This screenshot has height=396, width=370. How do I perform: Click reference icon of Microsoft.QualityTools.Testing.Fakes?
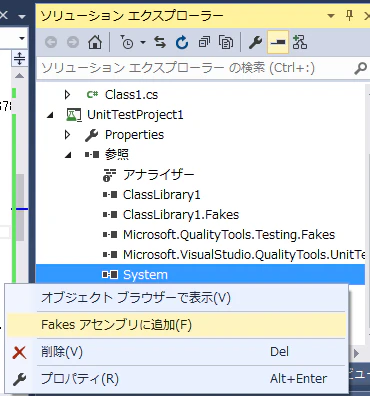[x=110, y=235]
